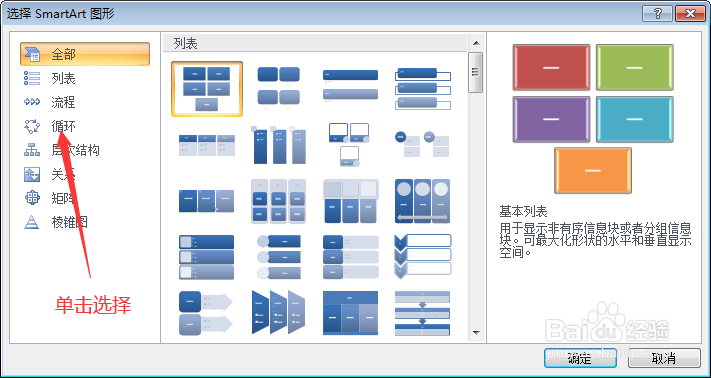This screenshot has height=378, width=711.
Task: Pick the highlighted Basic Block List layout thumbnail
Action: 207,89
